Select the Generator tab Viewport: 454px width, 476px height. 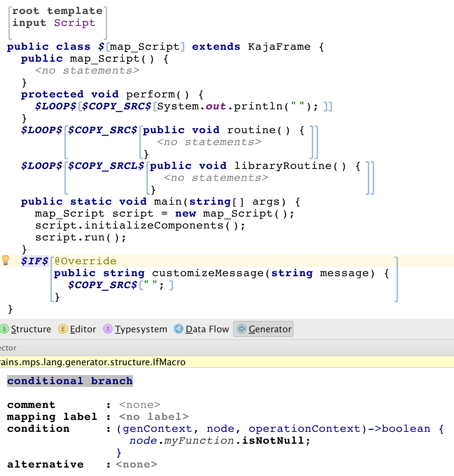click(x=263, y=329)
